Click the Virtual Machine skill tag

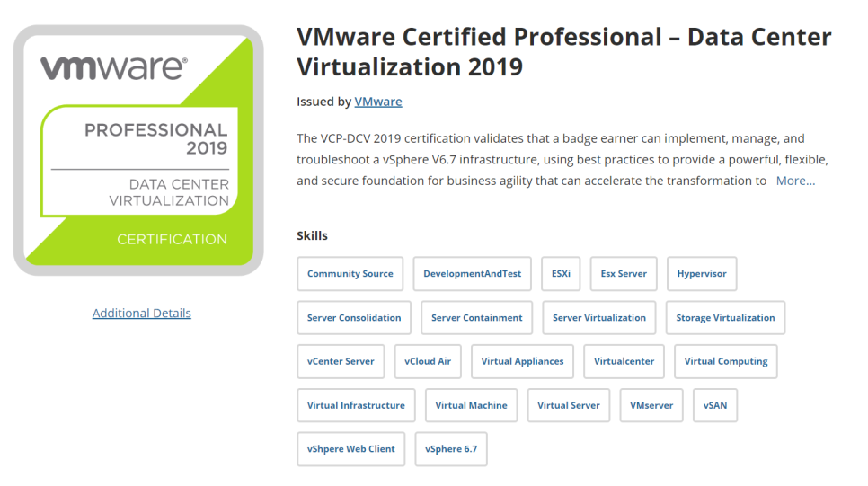pyautogui.click(x=471, y=405)
